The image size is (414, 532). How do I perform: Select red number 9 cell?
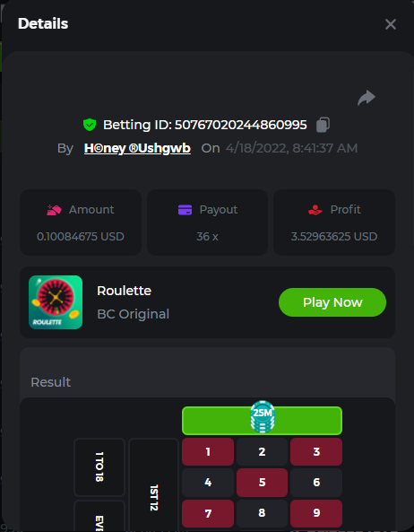316,512
